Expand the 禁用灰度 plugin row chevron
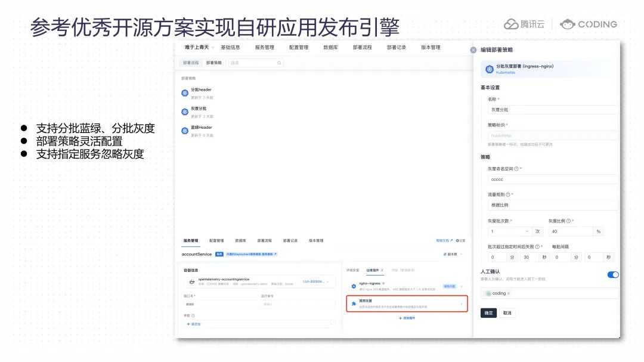Screen dimensions: 644x362 coord(462,304)
